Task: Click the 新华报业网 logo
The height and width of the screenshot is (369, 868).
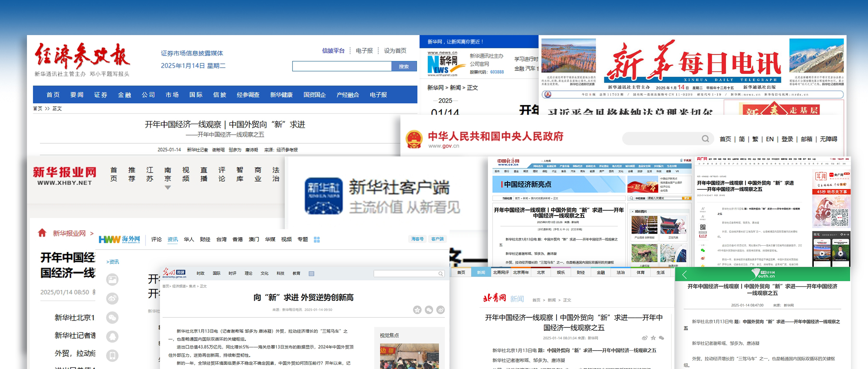Action: coord(65,176)
